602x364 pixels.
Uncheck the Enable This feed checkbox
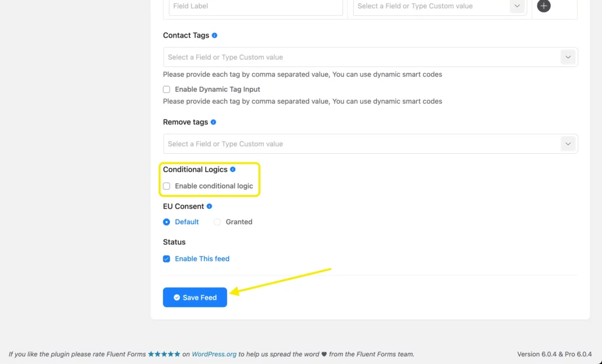(166, 258)
